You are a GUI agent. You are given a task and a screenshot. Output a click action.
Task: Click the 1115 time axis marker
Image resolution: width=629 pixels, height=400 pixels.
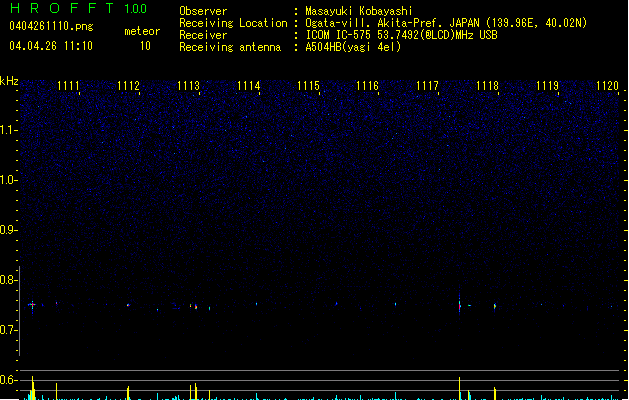308,86
